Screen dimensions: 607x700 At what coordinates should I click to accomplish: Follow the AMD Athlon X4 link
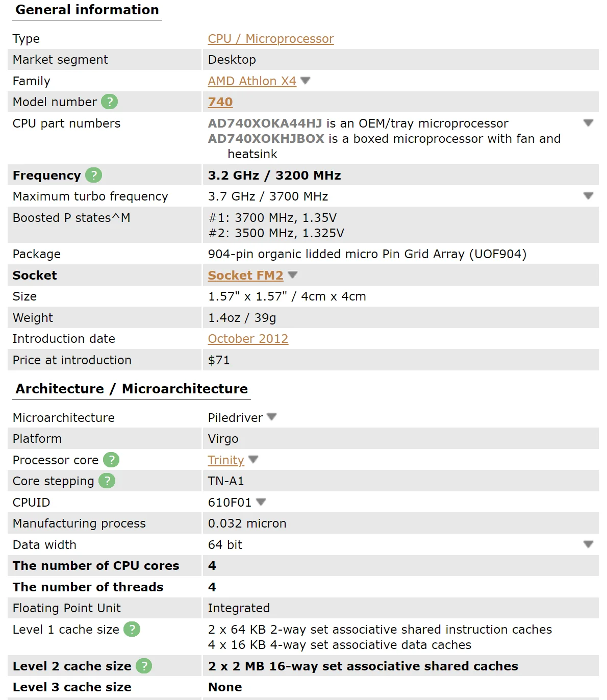tap(252, 81)
